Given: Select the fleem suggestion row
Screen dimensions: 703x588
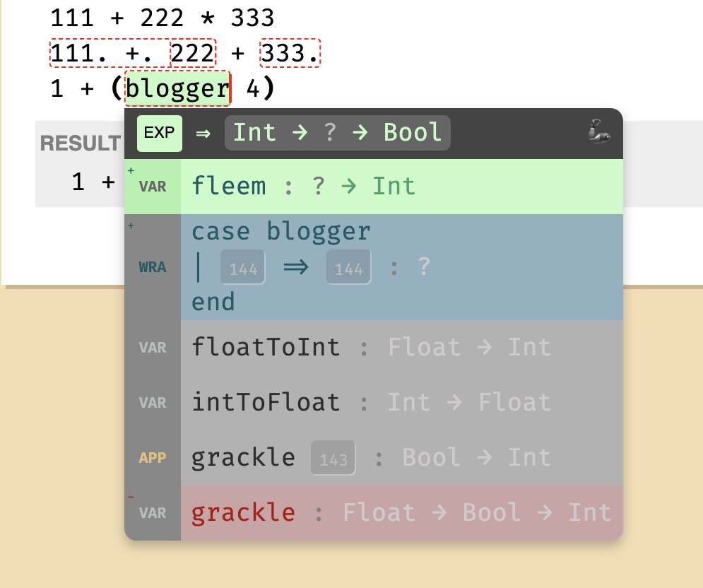Looking at the screenshot, I should tap(374, 186).
